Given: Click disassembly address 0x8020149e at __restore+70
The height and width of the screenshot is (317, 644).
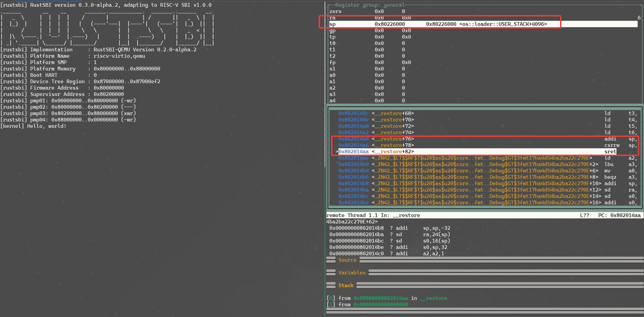Looking at the screenshot, I should tap(353, 120).
